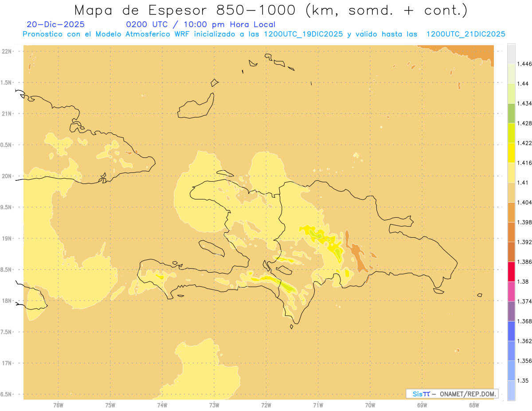
Task: Select the blue 1.362–1.368 legend swatch
Action: 511,331
